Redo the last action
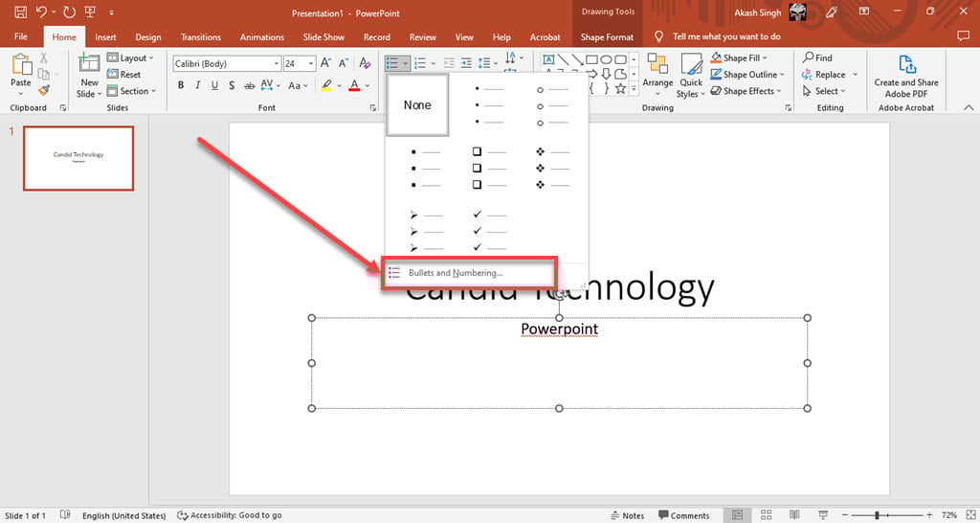 coord(69,11)
